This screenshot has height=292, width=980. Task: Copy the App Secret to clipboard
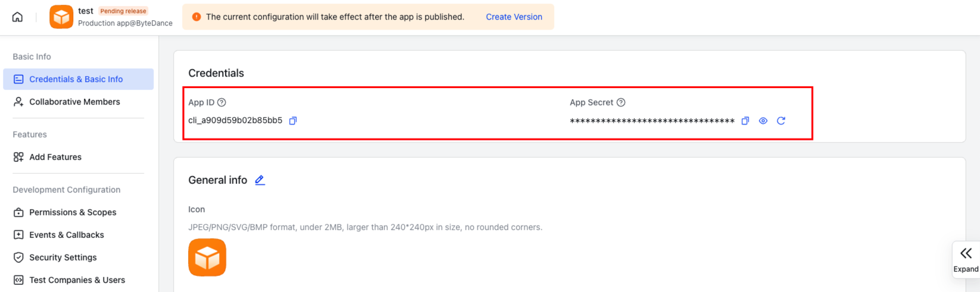coord(745,121)
